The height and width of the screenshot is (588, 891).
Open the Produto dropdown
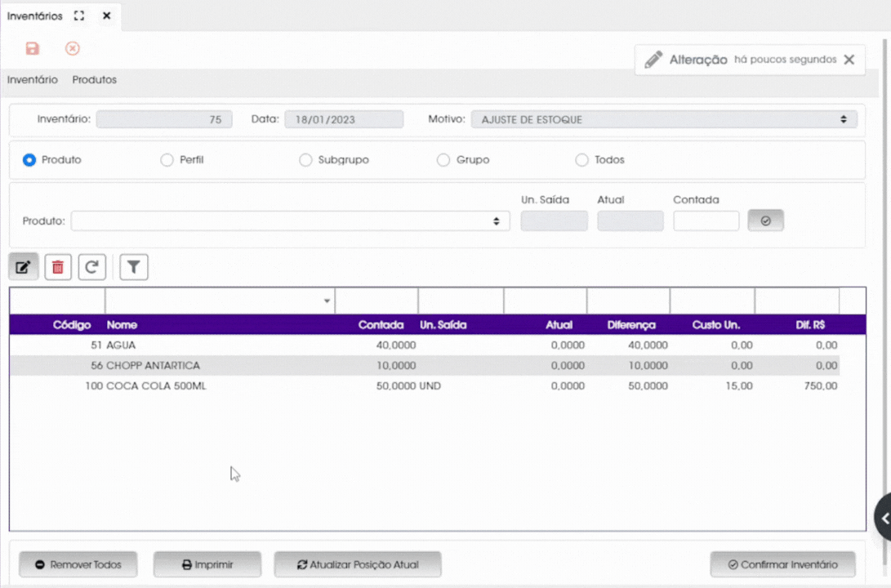(x=291, y=221)
